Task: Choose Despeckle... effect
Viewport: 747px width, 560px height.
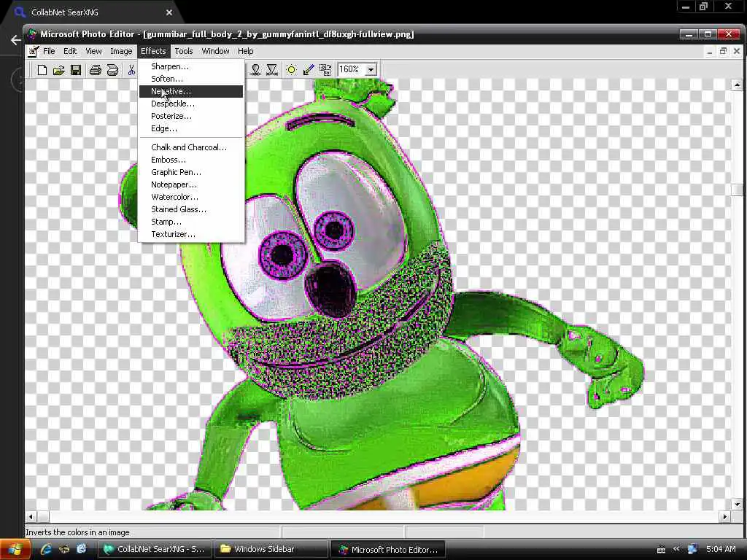Action: [x=191, y=104]
